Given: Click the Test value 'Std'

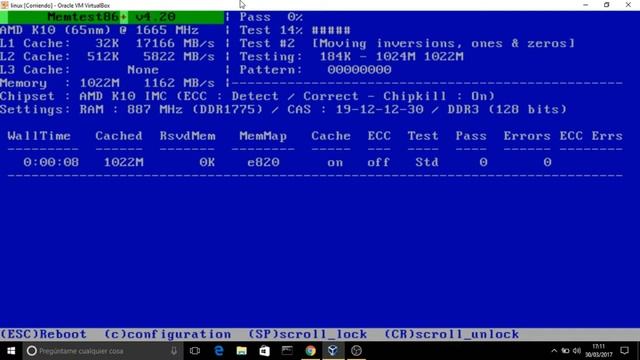Looking at the screenshot, I should 427,162.
